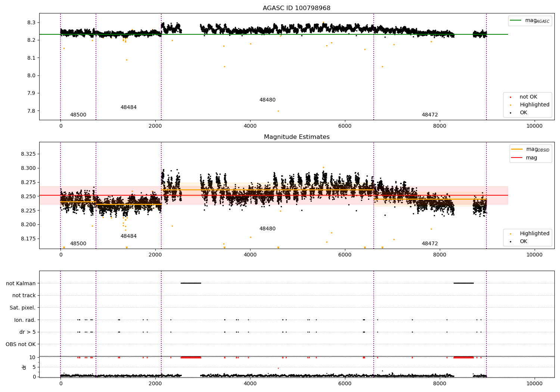This screenshot has width=560, height=392.
Task: Click the "48500" label in the Magnitude Estimates plot
Action: tap(78, 244)
